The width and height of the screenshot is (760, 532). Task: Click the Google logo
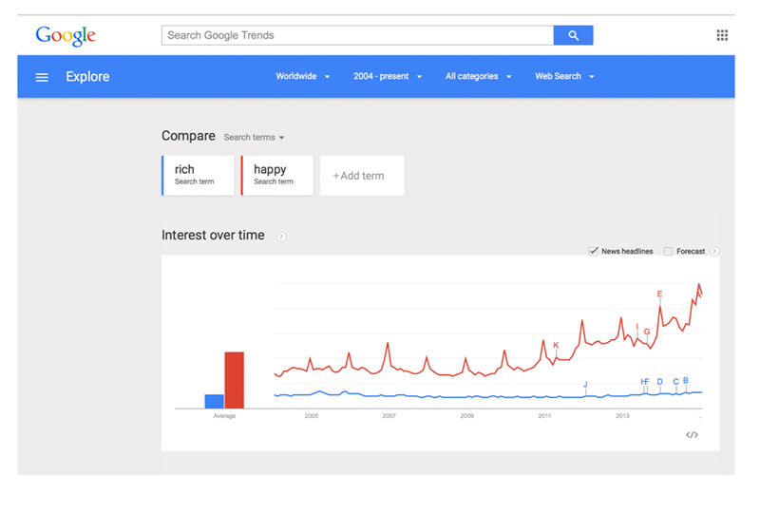pyautogui.click(x=66, y=36)
